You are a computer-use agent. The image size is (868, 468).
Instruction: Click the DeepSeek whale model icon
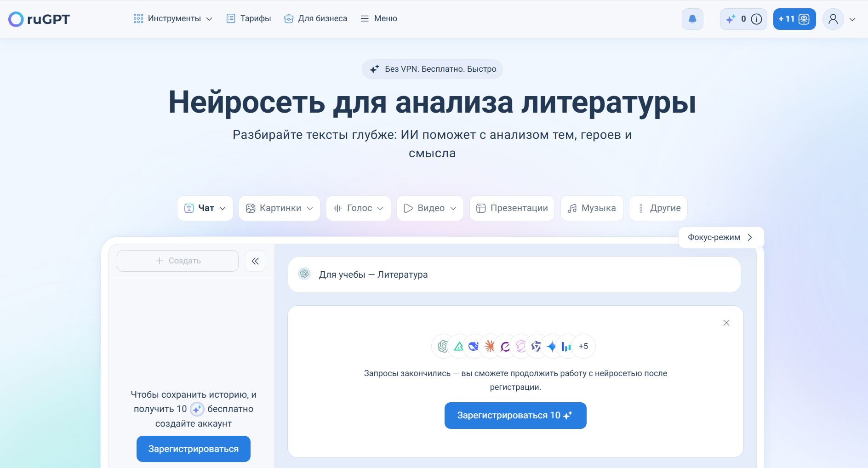474,346
